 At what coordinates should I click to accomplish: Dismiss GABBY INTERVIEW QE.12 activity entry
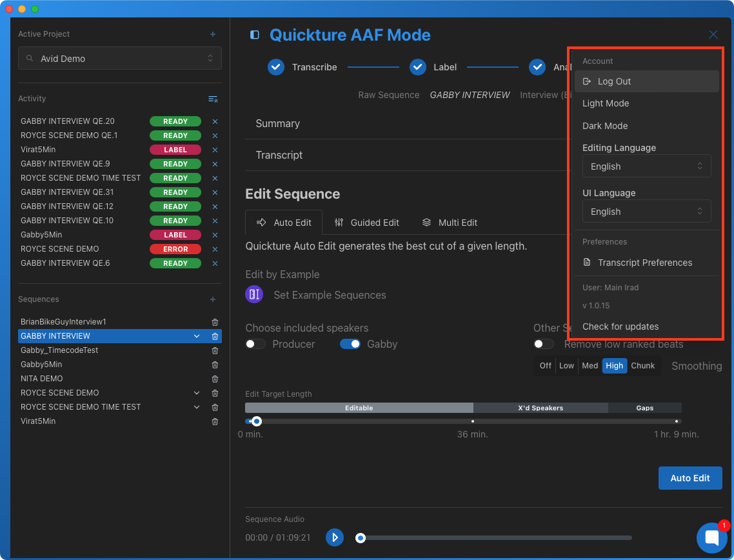(215, 206)
